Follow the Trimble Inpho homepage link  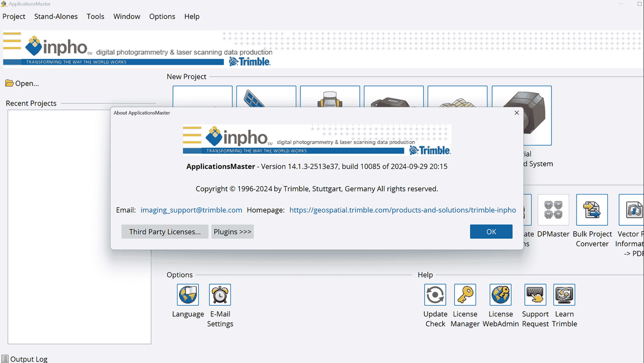point(403,210)
